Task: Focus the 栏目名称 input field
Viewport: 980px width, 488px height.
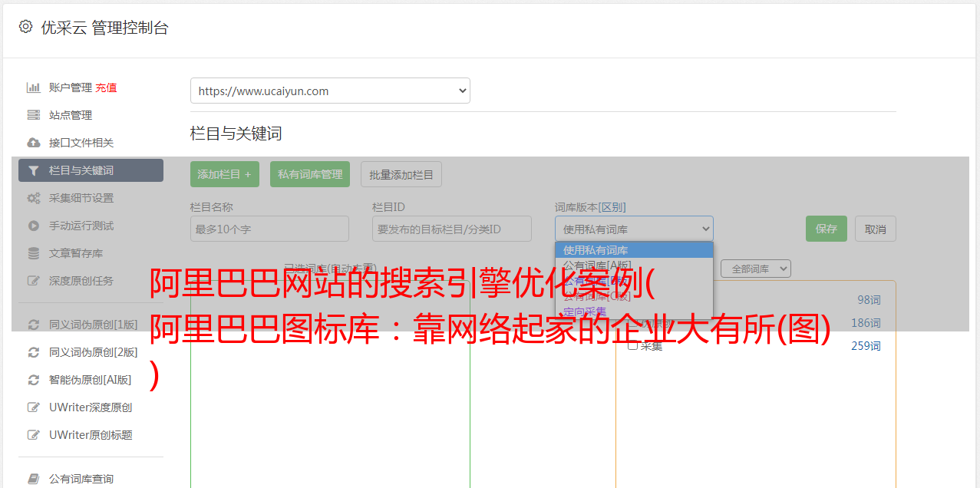Action: pyautogui.click(x=269, y=229)
